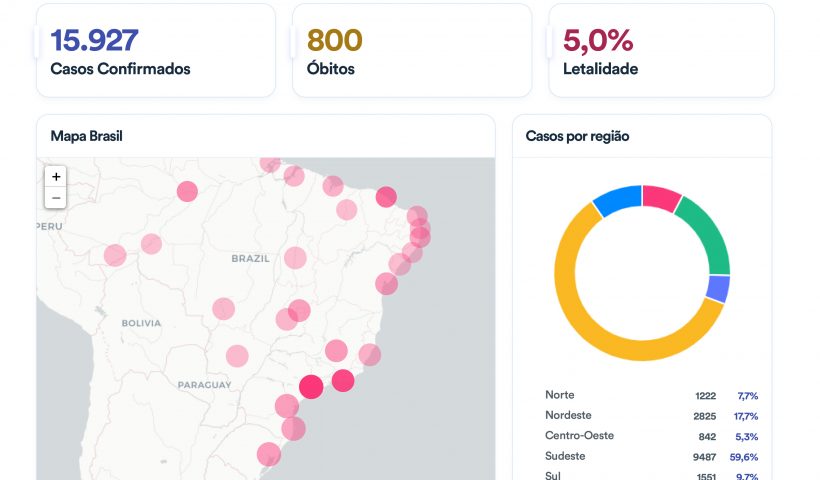Click the southernmost pink map marker

(269, 454)
